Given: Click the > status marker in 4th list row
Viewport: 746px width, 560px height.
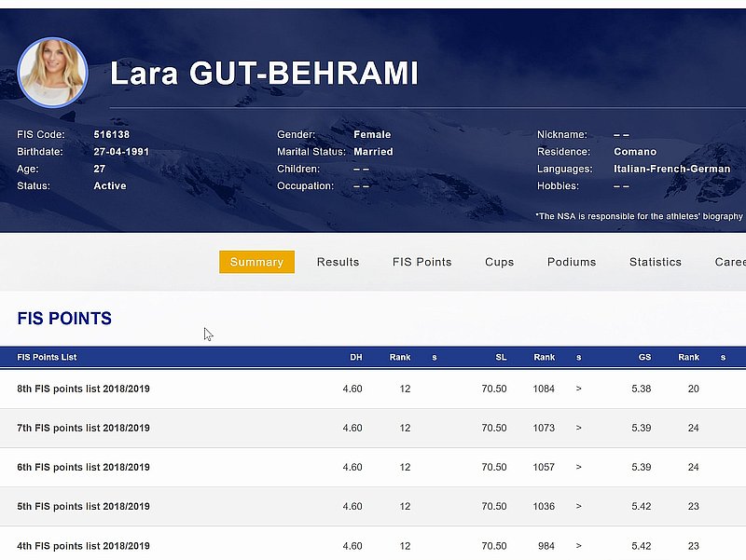Looking at the screenshot, I should coord(578,546).
